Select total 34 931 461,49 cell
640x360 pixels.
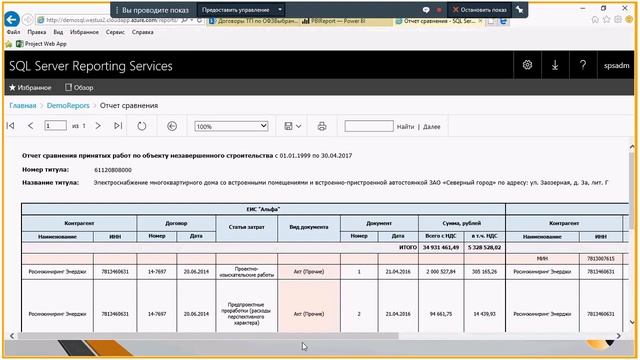click(441, 247)
